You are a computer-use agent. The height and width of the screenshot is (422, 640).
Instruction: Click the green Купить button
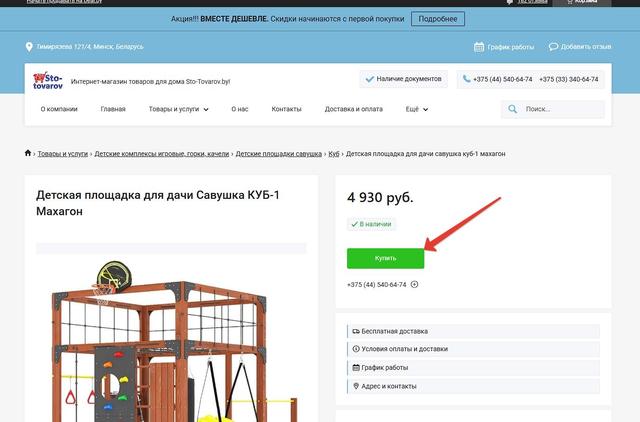coord(385,258)
